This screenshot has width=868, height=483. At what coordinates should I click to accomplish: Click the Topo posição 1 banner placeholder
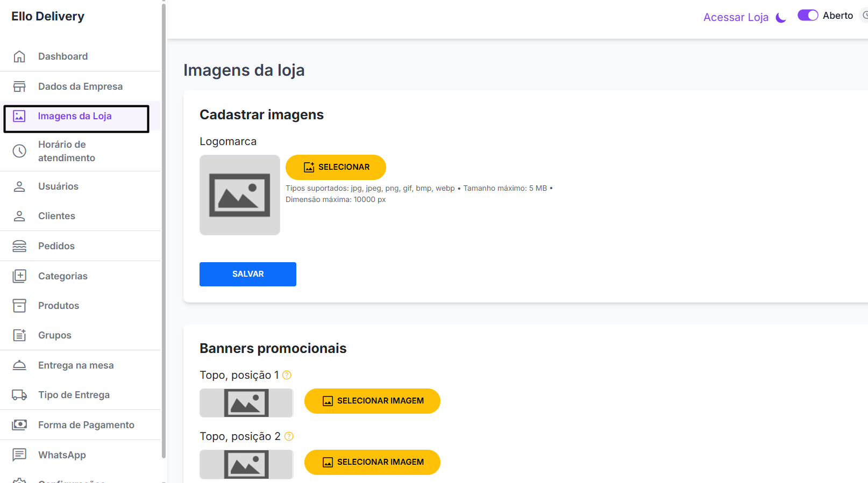[246, 403]
